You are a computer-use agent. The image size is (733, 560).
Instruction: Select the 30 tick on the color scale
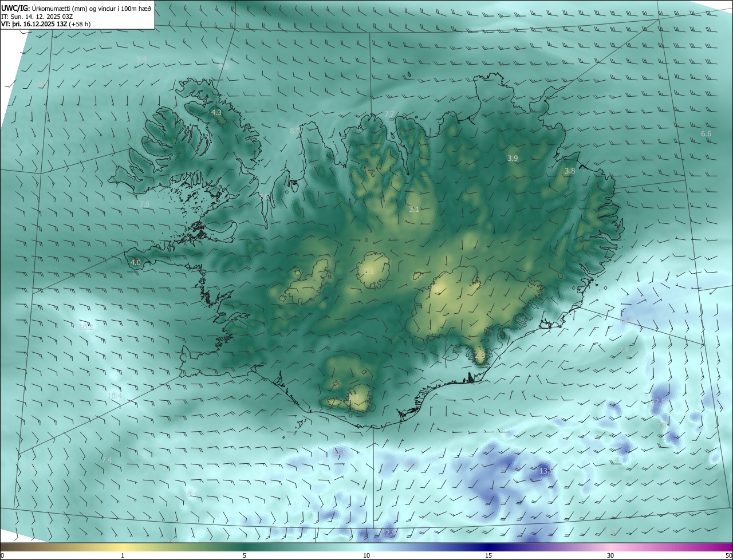610,555
